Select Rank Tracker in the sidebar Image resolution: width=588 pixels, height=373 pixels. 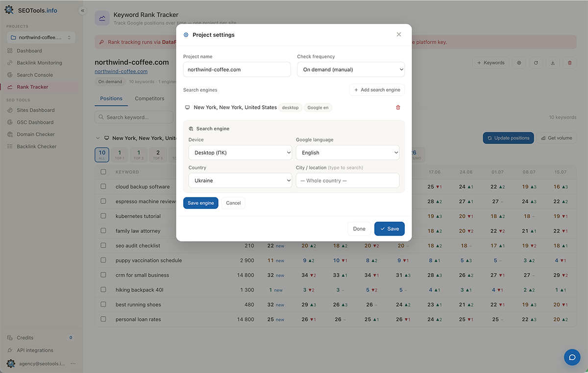point(32,87)
